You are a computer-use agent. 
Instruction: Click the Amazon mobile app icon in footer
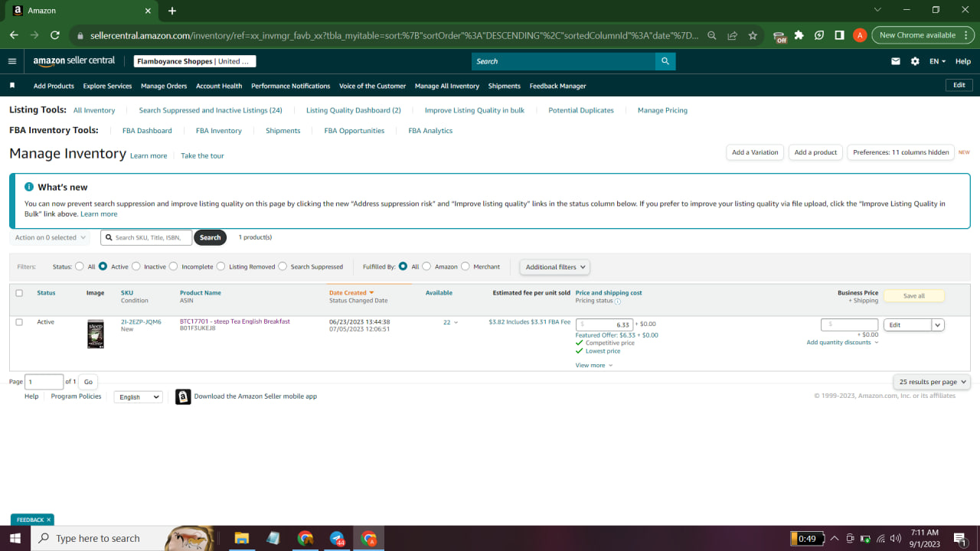pyautogui.click(x=183, y=396)
